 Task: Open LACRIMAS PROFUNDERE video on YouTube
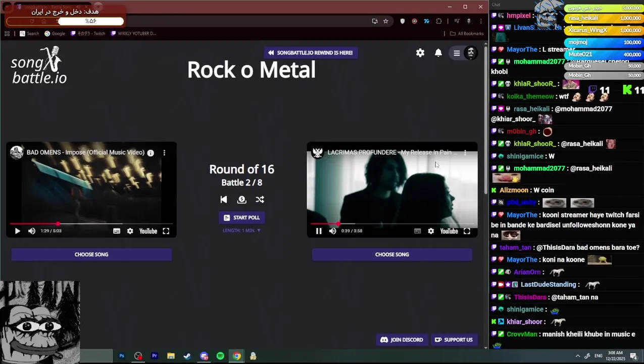[x=449, y=231]
